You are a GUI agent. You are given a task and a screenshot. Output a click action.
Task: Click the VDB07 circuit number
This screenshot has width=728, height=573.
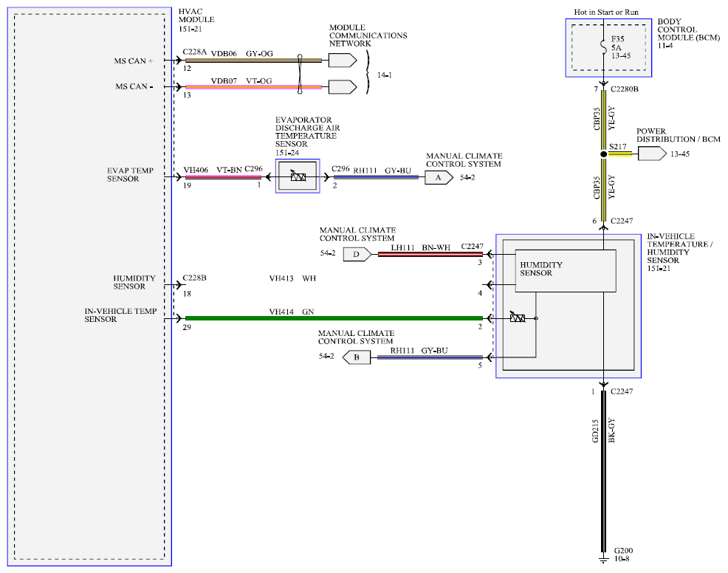pyautogui.click(x=224, y=80)
